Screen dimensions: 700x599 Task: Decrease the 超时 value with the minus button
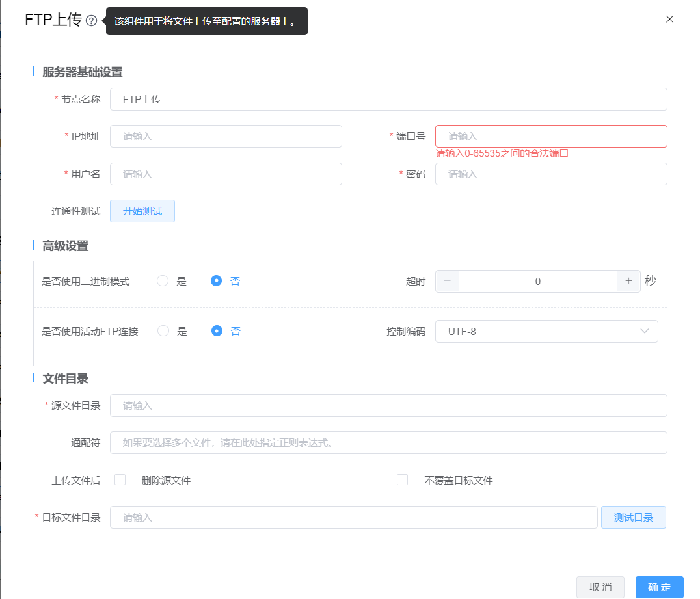(447, 281)
